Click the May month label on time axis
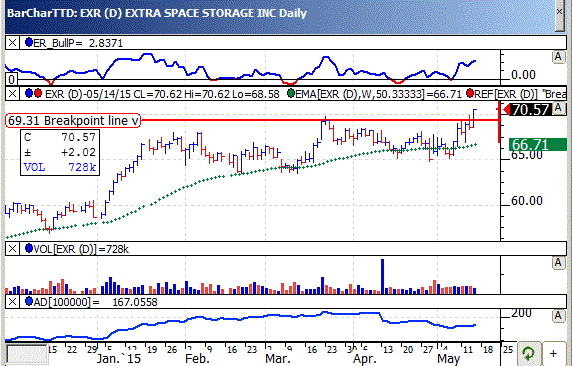 coord(449,358)
